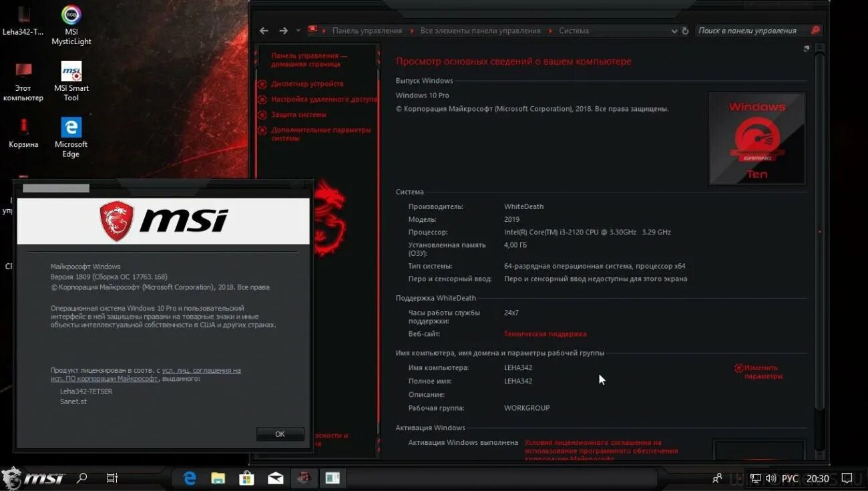The width and height of the screenshot is (868, 491).
Task: Open the People icon in the tray
Action: pos(717,478)
